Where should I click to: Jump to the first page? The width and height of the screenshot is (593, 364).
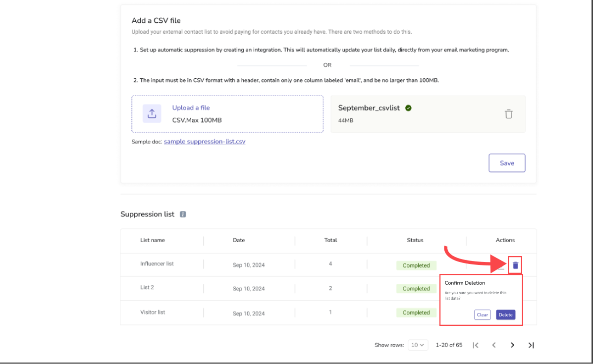[x=476, y=345]
